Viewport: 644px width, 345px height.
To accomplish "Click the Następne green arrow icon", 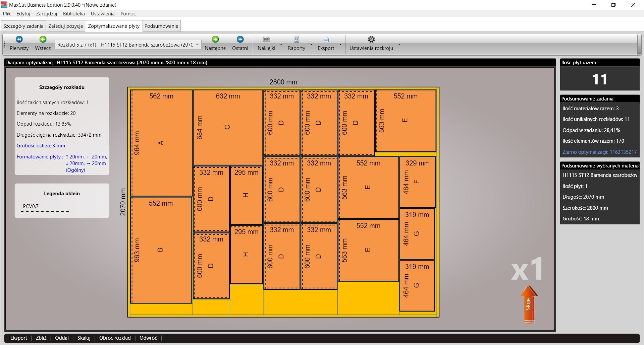I will [x=215, y=40].
